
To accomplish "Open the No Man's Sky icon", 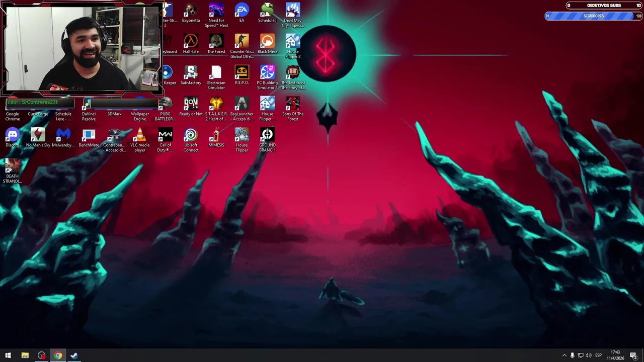I will pyautogui.click(x=38, y=138).
